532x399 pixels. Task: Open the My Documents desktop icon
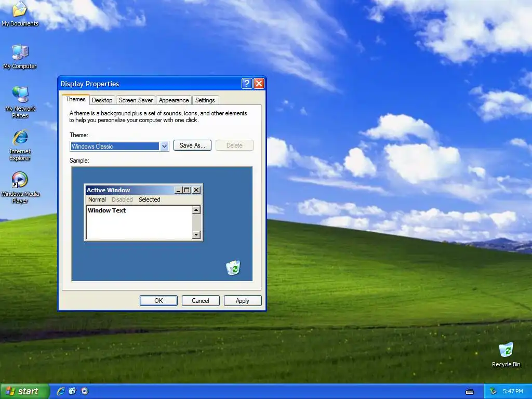point(20,14)
